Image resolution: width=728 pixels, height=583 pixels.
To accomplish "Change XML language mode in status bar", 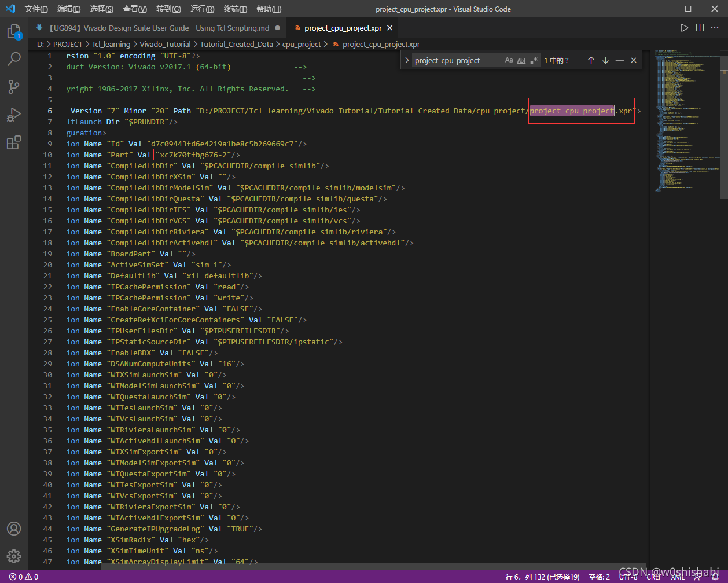I will [x=678, y=577].
